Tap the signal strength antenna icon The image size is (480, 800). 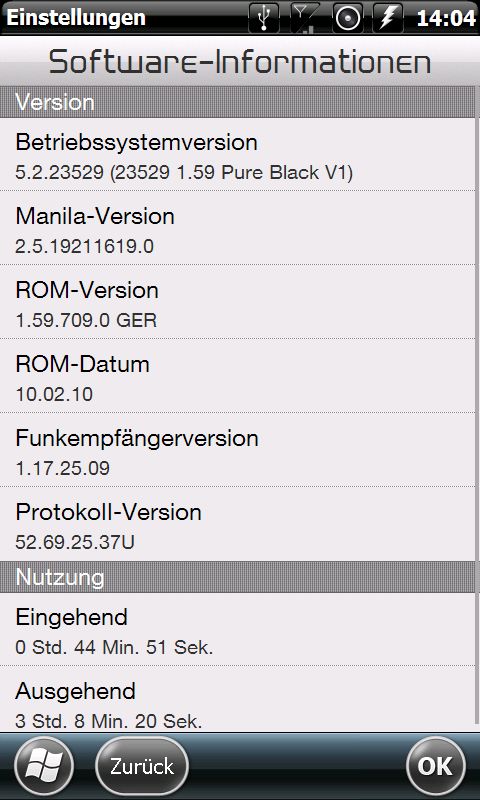305,18
